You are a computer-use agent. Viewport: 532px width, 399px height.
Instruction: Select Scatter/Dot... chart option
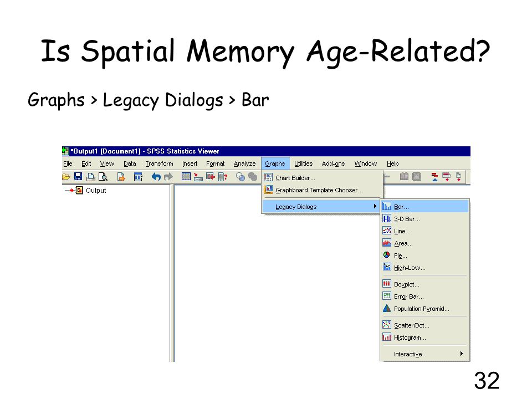(x=425, y=325)
